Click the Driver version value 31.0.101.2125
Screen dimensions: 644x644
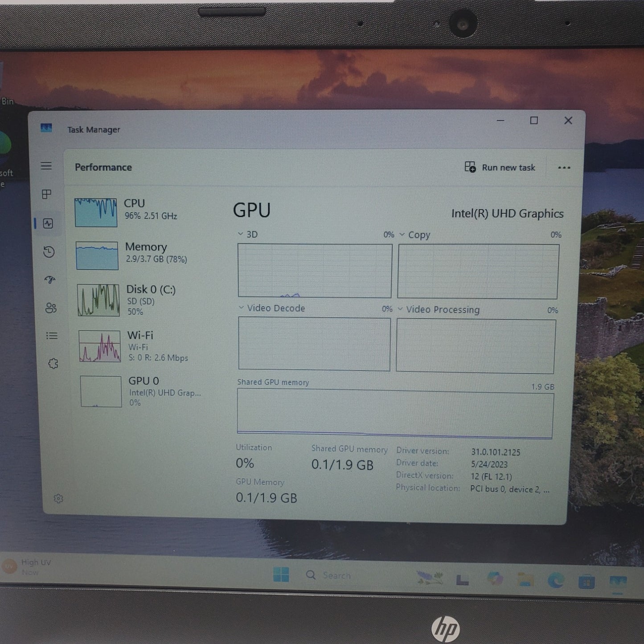click(x=496, y=452)
